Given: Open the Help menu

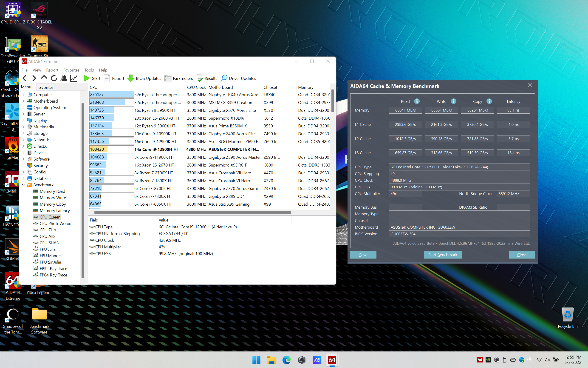Looking at the screenshot, I should tap(103, 70).
